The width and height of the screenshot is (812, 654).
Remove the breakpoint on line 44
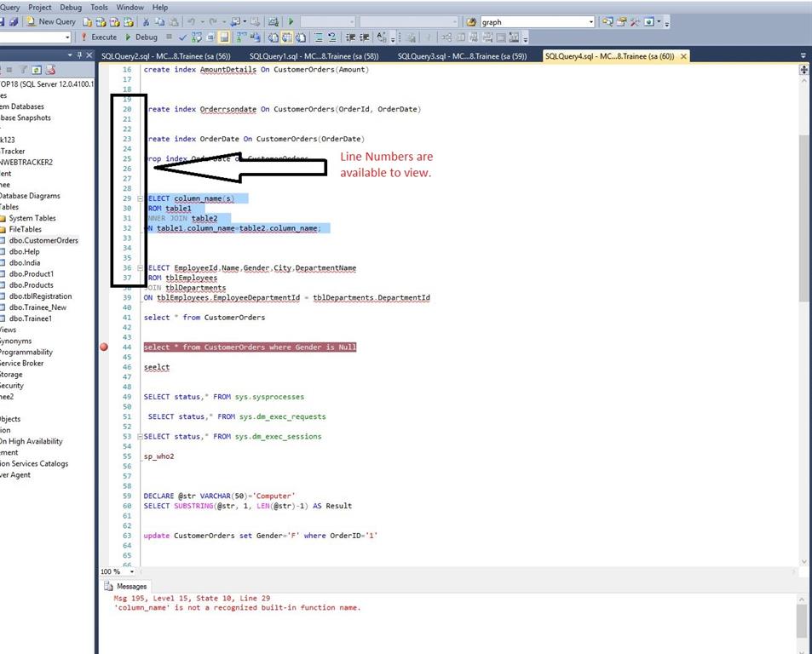[x=104, y=347]
